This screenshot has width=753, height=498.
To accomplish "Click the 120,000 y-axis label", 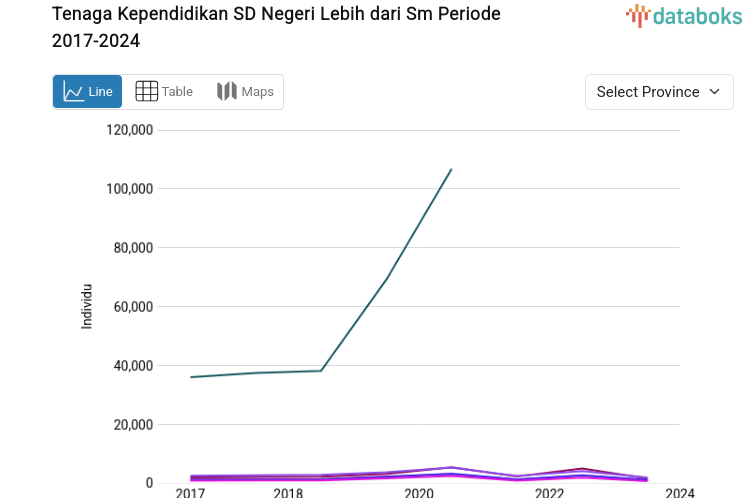I will click(128, 130).
